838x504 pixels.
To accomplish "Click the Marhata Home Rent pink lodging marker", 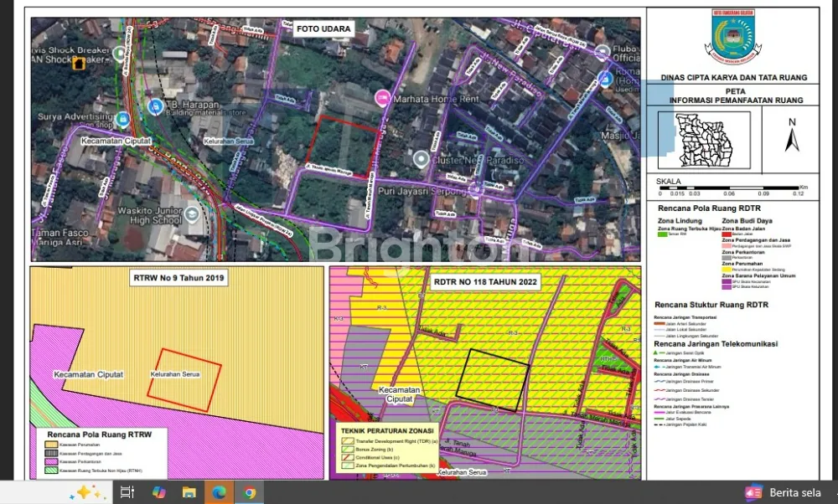I will (383, 98).
